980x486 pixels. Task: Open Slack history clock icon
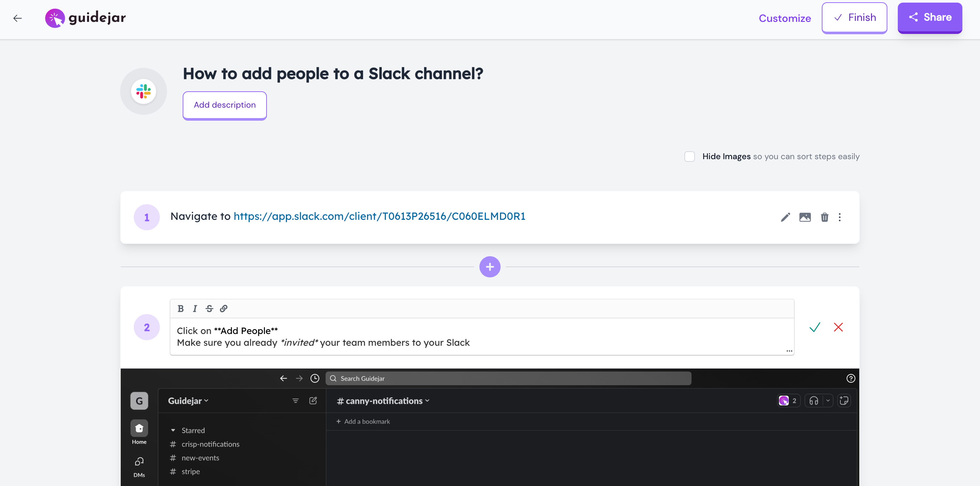point(314,378)
